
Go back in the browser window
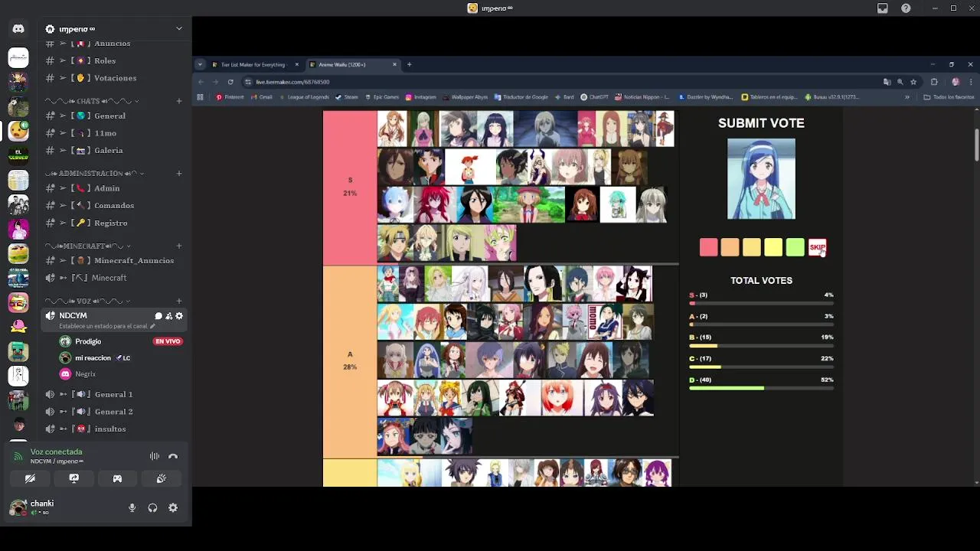[201, 82]
